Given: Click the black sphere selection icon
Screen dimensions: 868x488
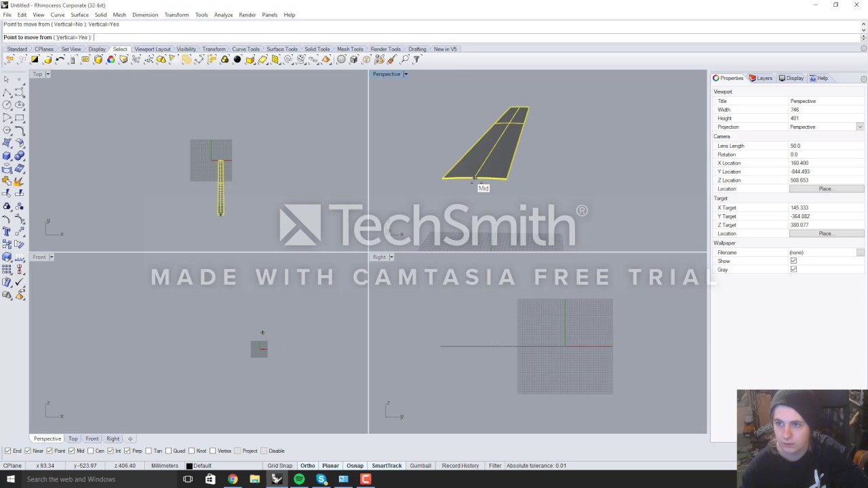Looking at the screenshot, I should click(237, 60).
